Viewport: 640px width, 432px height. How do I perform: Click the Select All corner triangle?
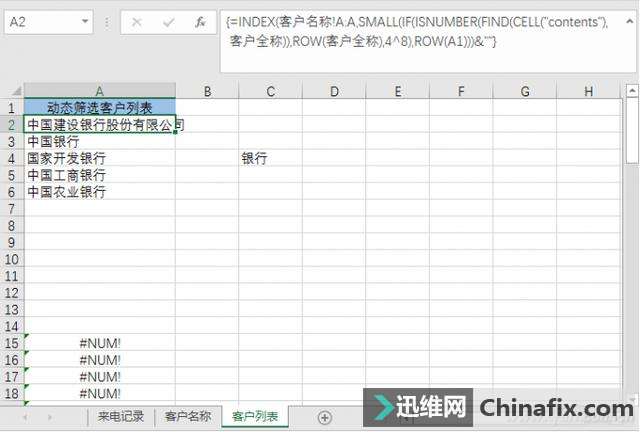pyautogui.click(x=16, y=91)
